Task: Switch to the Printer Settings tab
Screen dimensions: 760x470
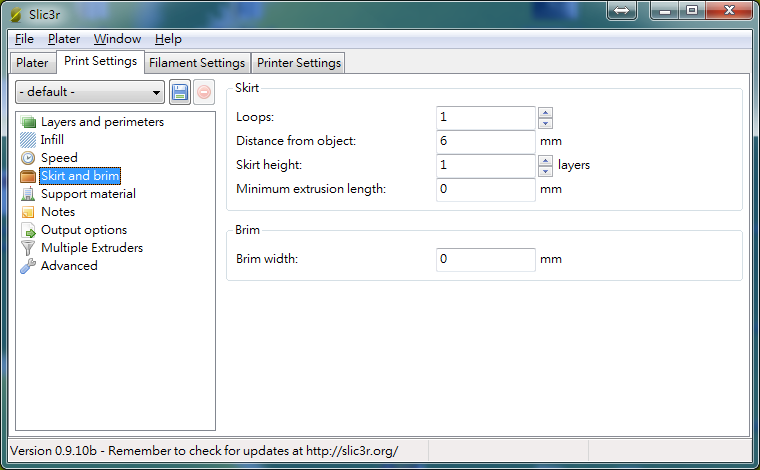Action: 299,63
